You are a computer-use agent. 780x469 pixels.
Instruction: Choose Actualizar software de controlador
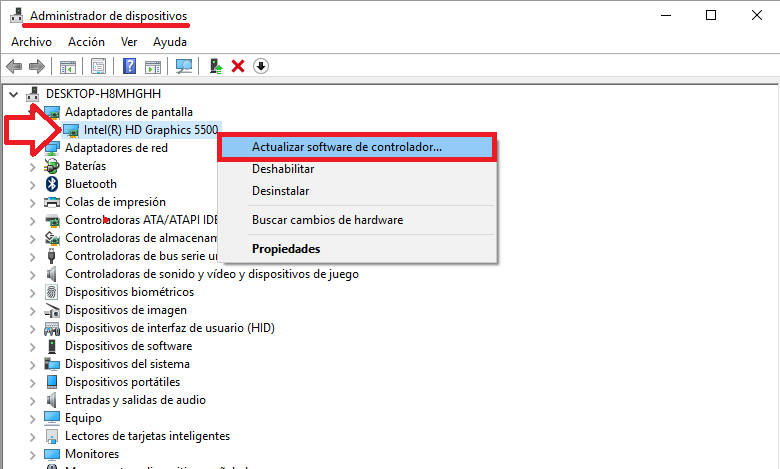(x=357, y=147)
